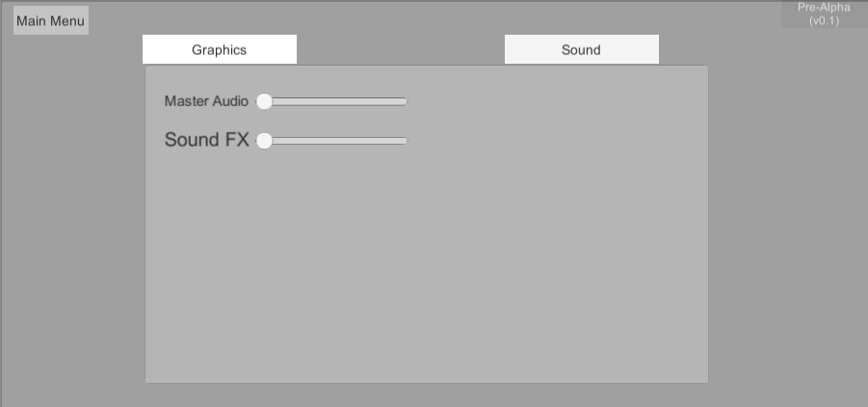Screen dimensions: 868x407
Task: Click the Master Audio slider handle
Action: pyautogui.click(x=264, y=101)
